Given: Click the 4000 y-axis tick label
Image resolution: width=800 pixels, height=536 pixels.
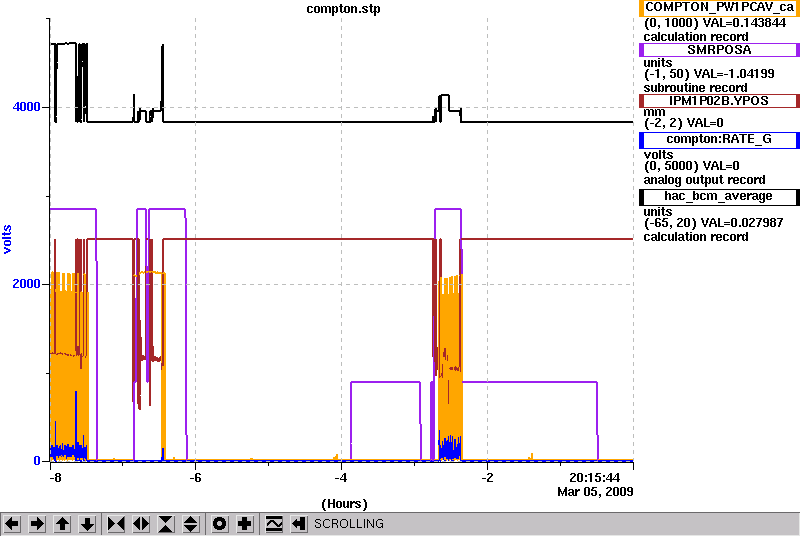Looking at the screenshot, I should coord(27,107).
